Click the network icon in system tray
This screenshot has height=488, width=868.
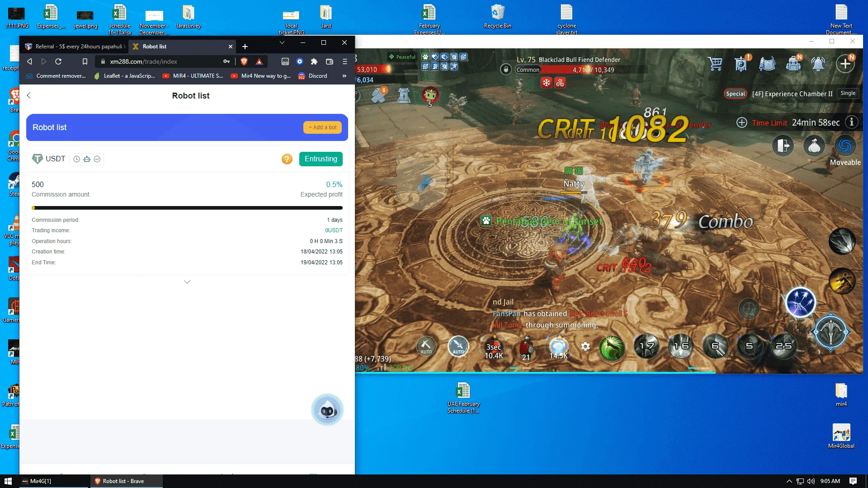click(x=800, y=481)
